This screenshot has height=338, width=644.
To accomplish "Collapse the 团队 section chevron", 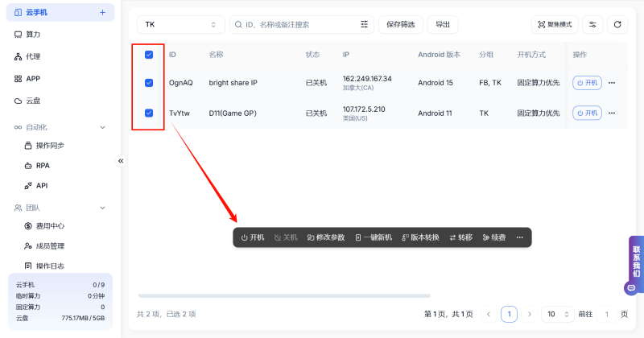I will pos(103,208).
